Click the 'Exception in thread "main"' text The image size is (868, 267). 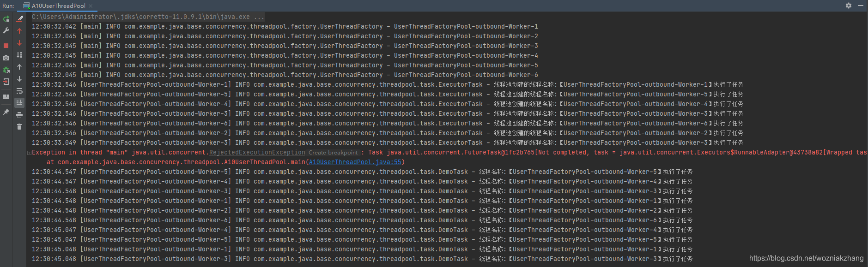pyautogui.click(x=80, y=153)
